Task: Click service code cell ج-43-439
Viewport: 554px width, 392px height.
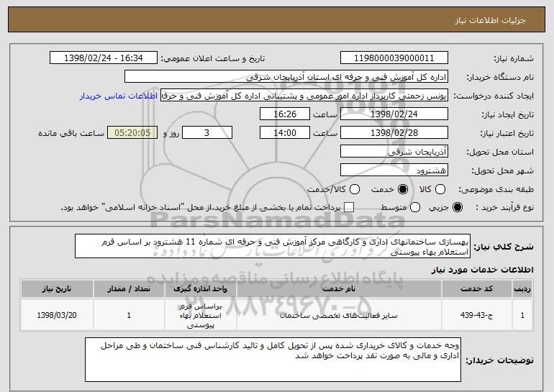Action: point(476,315)
